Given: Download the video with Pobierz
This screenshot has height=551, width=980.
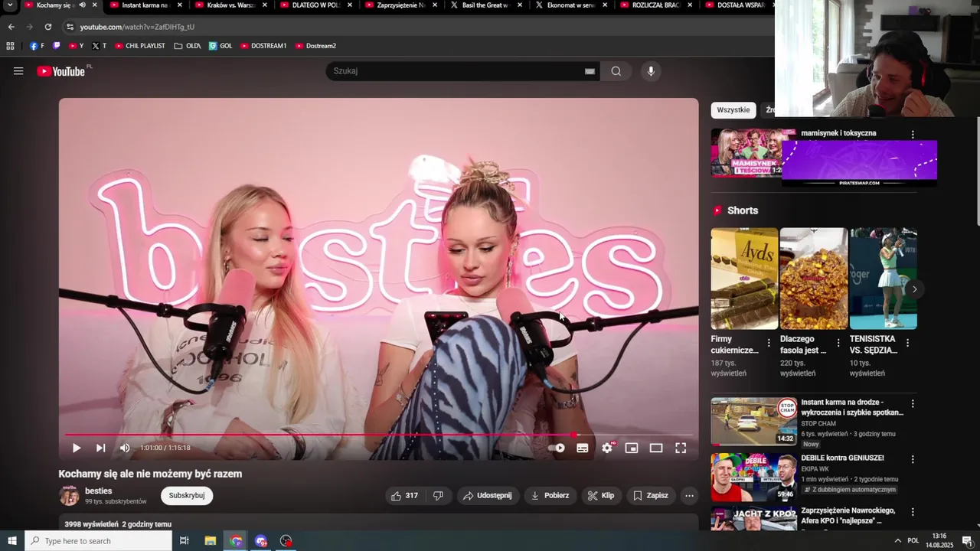Looking at the screenshot, I should 550,496.
